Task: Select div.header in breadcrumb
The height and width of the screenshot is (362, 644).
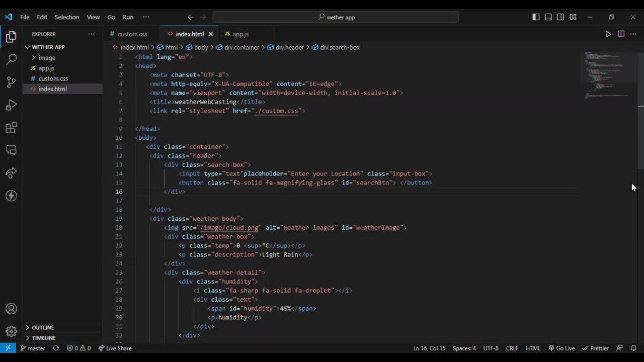Action: pos(285,47)
